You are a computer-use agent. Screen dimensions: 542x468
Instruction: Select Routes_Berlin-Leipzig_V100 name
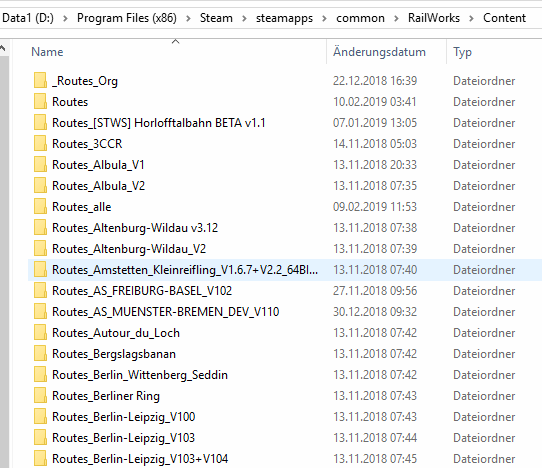tap(124, 417)
